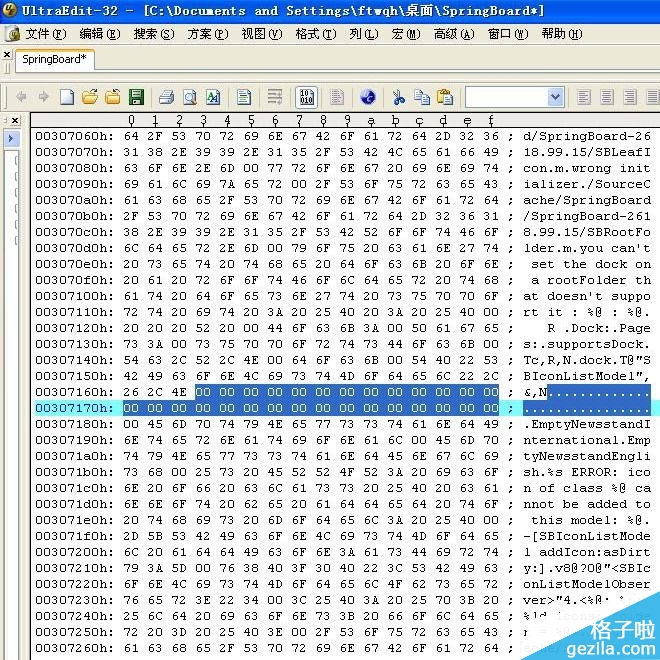
Task: Toggle word wrap with the lines icon
Action: pos(274,97)
